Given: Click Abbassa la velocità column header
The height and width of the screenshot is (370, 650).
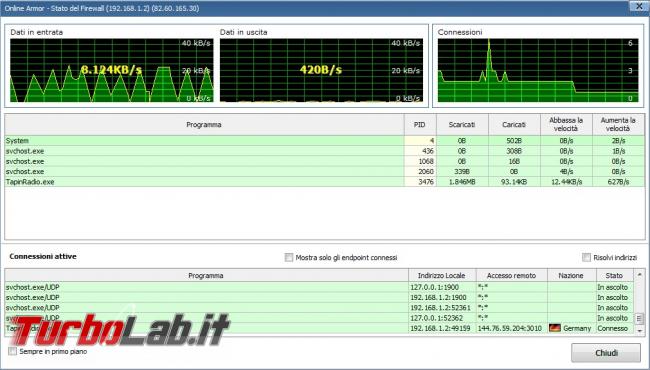Looking at the screenshot, I should click(x=566, y=125).
